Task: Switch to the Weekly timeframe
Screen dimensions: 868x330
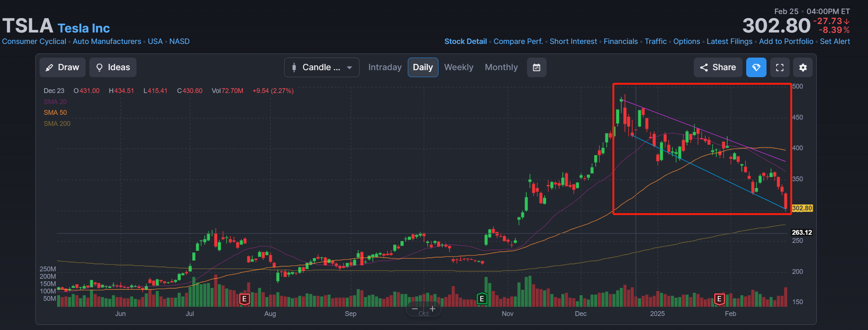Action: [459, 67]
